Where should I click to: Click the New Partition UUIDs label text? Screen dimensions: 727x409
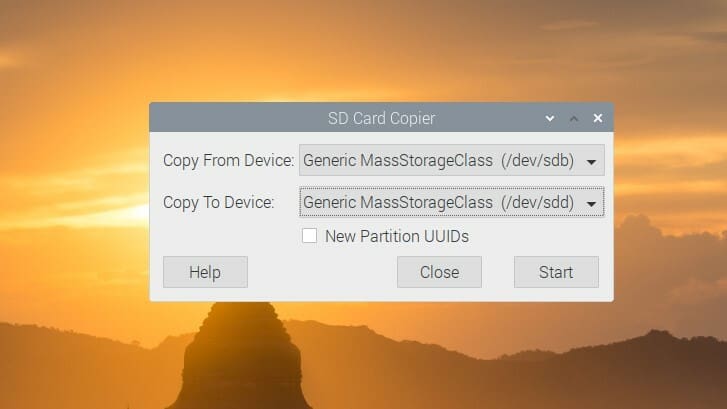396,236
